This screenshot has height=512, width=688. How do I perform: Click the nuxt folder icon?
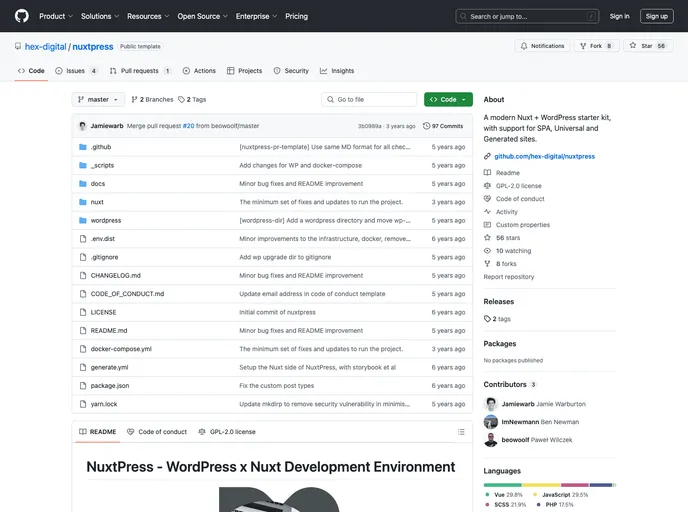[x=82, y=202]
